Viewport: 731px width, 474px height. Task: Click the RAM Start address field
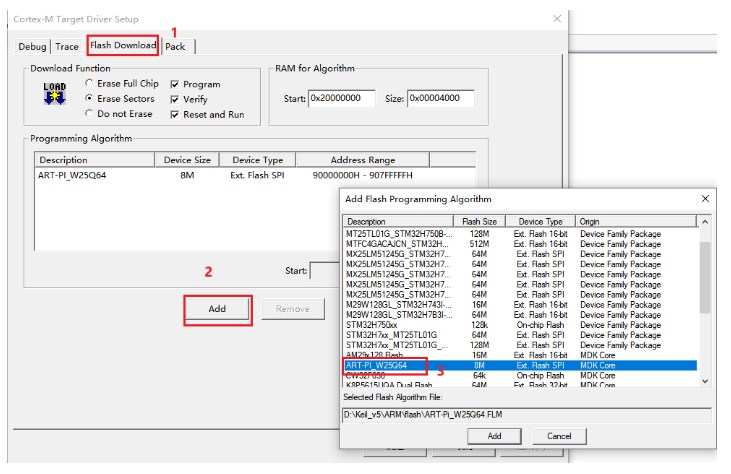click(x=341, y=98)
